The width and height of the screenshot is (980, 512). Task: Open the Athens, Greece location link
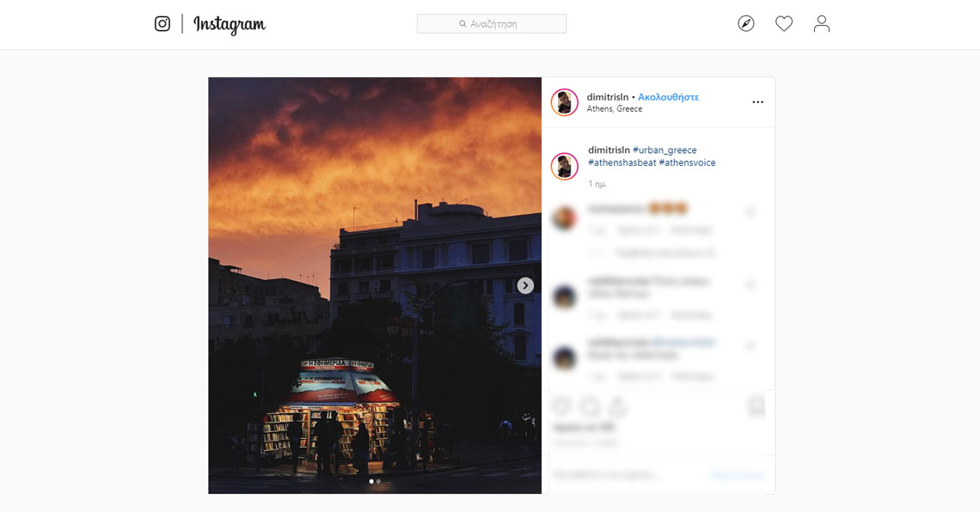point(615,109)
